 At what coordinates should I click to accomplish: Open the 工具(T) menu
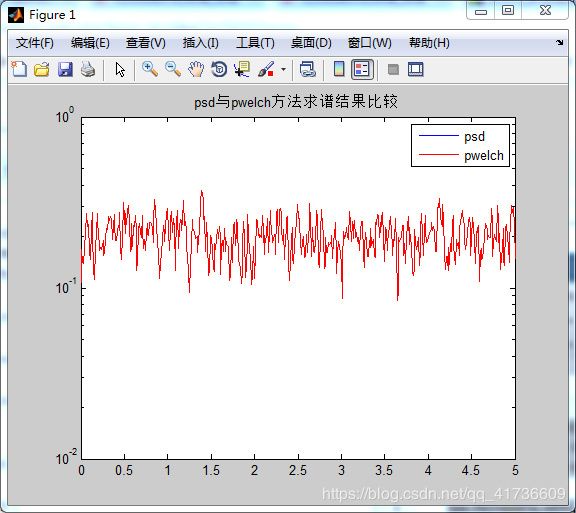coord(255,43)
